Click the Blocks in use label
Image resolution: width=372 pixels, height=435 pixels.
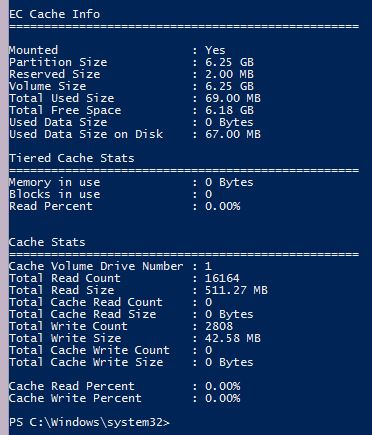54,194
